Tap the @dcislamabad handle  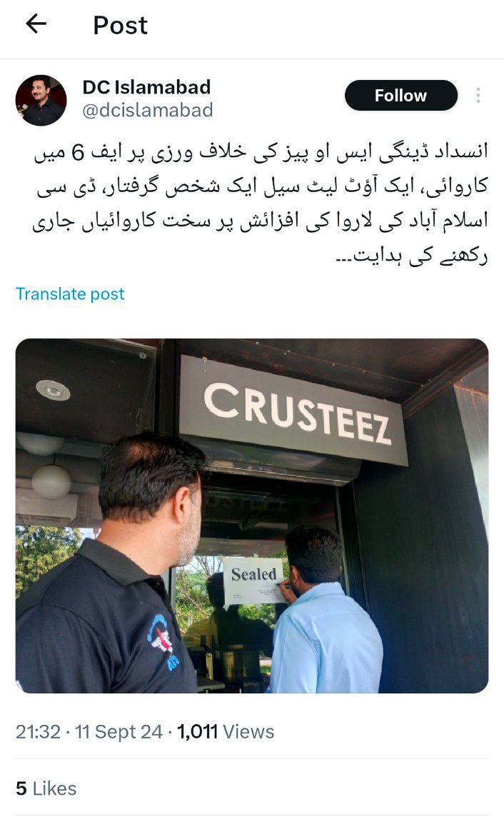pyautogui.click(x=148, y=110)
